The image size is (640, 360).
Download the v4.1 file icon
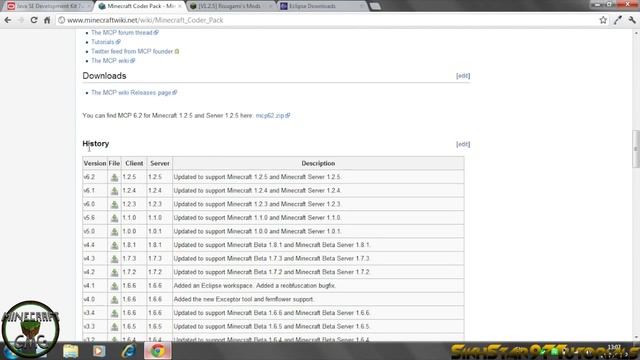pyautogui.click(x=114, y=286)
